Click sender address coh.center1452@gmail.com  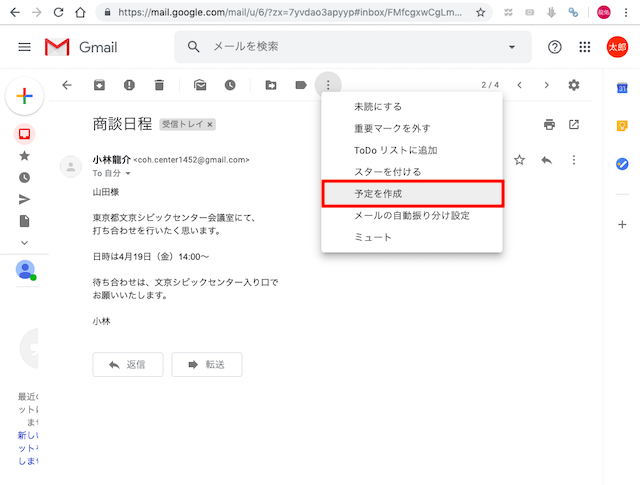[191, 160]
